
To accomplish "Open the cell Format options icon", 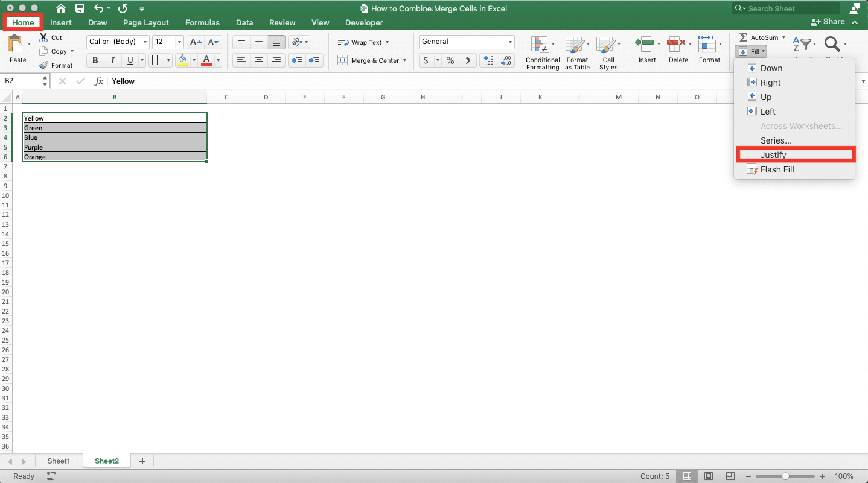I will 706,43.
